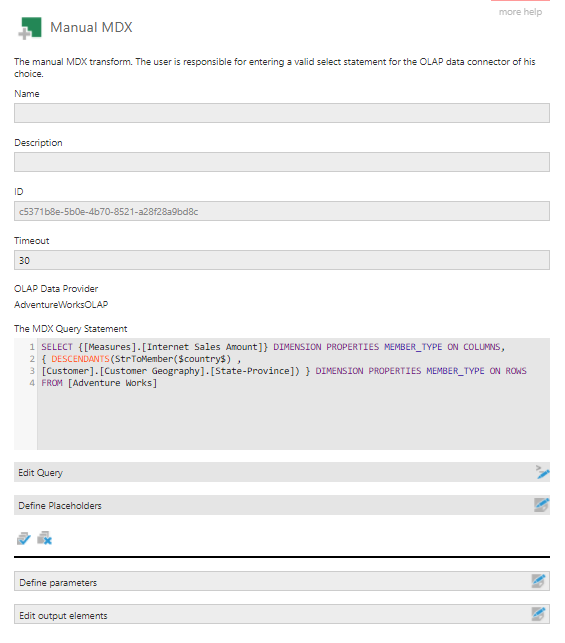This screenshot has width=565, height=643.
Task: Click the Define Placeholders bar label
Action: (60, 506)
